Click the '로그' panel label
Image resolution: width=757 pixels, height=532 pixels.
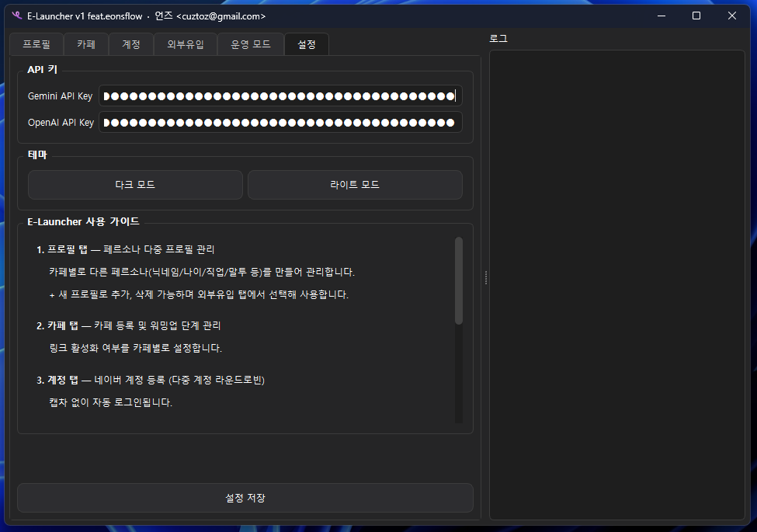498,39
